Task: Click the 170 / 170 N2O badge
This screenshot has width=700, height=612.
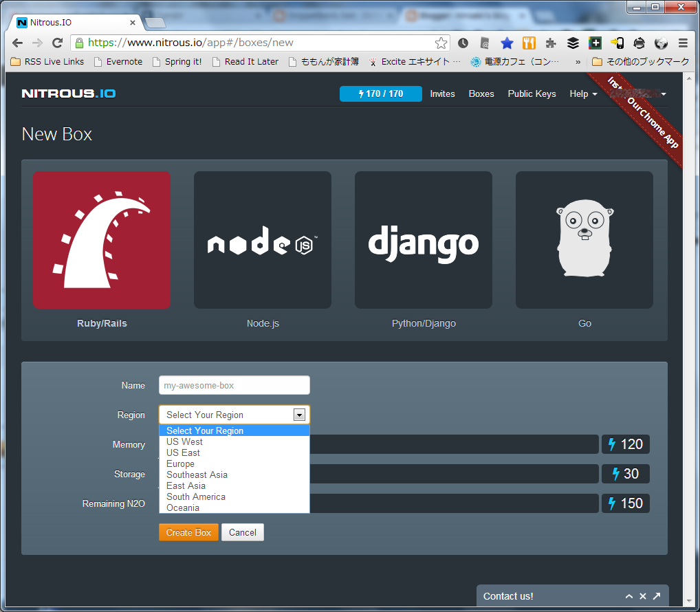Action: [x=381, y=94]
